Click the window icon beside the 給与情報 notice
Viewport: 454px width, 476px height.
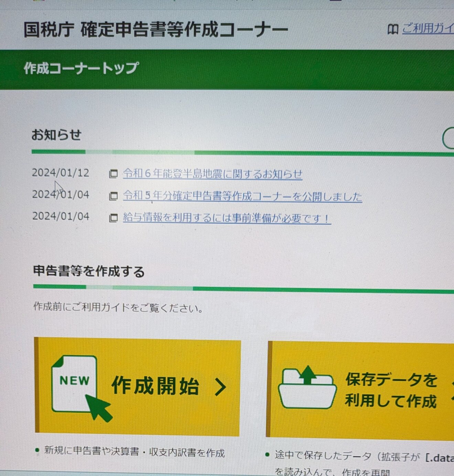click(113, 218)
